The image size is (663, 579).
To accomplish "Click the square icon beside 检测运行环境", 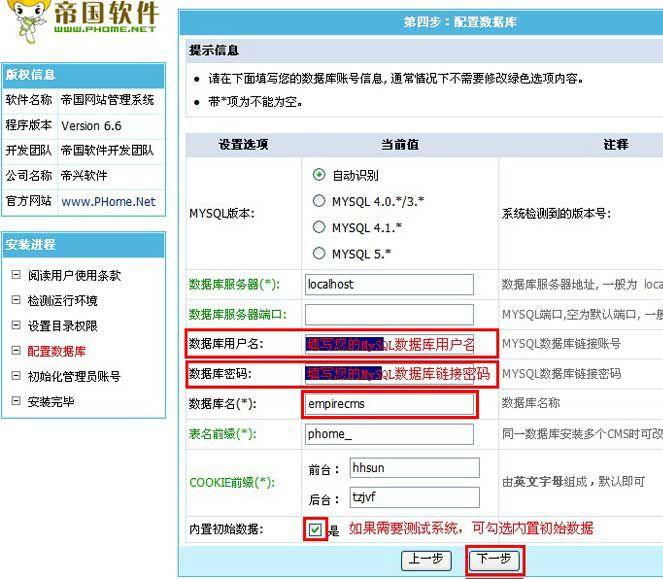I will click(16, 300).
